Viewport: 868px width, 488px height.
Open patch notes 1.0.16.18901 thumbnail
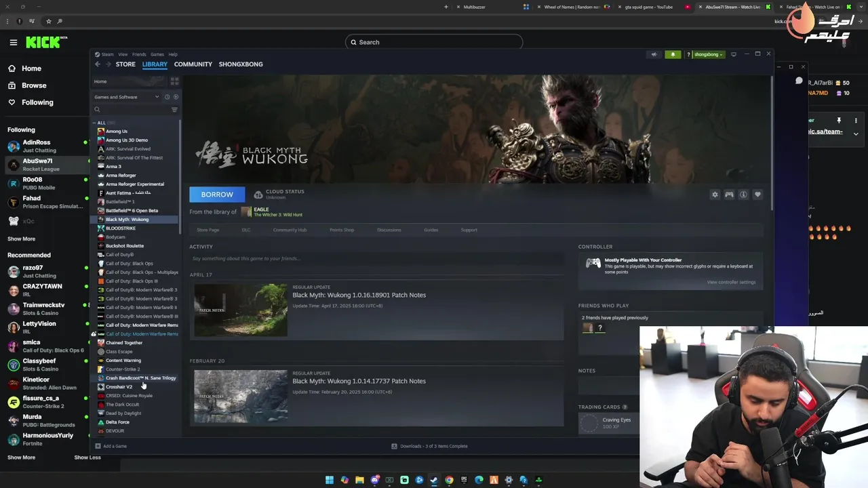(241, 310)
